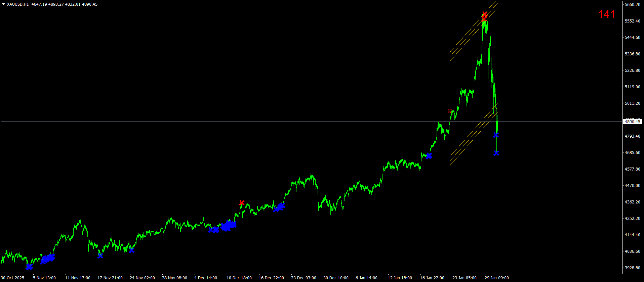Click the 6 Jan 14:00 time label
Image resolution: width=644 pixels, height=282 pixels.
pyautogui.click(x=366, y=278)
